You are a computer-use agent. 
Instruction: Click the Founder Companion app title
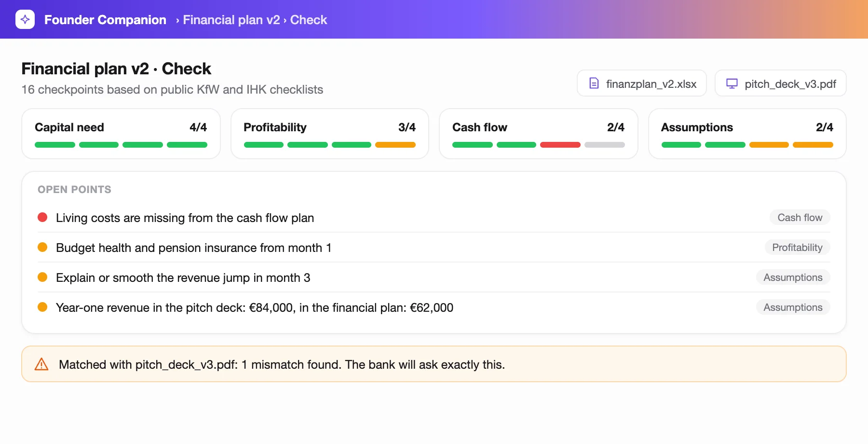[x=105, y=20]
